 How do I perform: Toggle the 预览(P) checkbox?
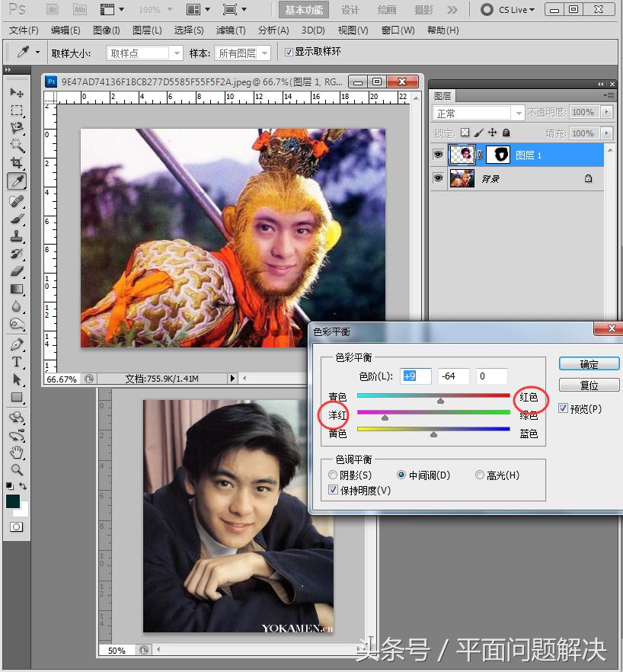point(564,409)
